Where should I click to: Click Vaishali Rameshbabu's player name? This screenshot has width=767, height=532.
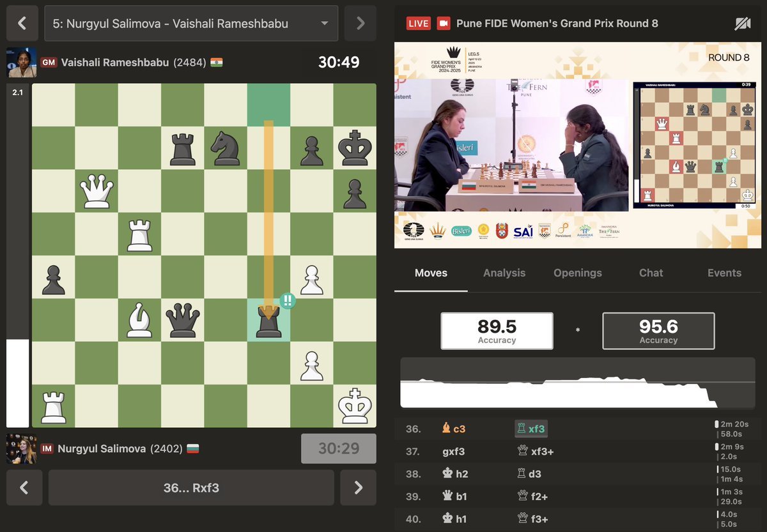tap(114, 63)
